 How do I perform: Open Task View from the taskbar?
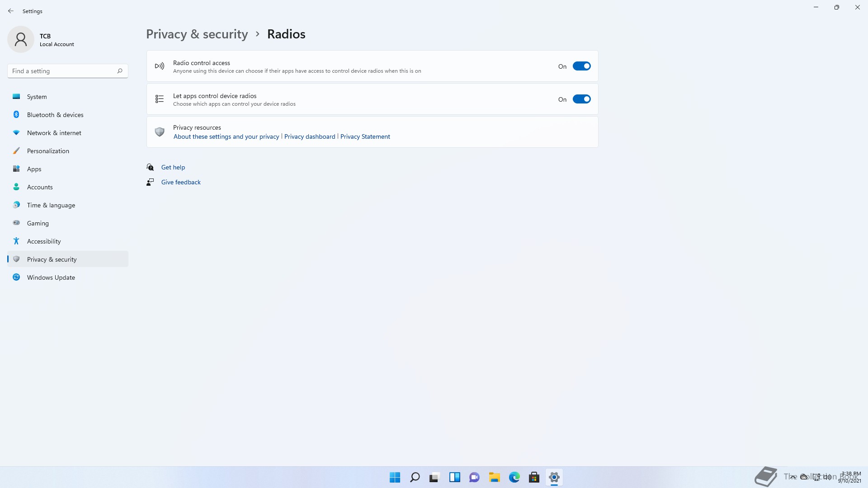tap(434, 477)
